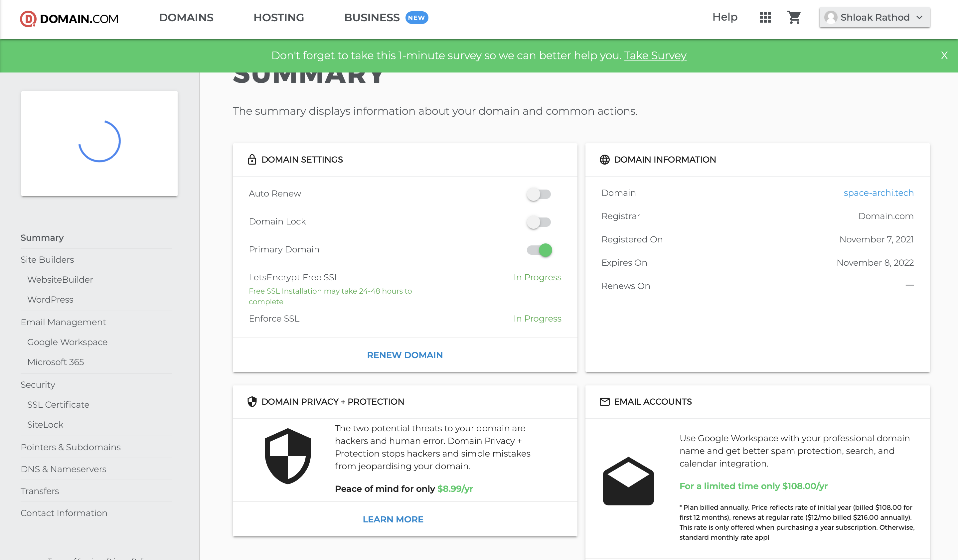Open the HOSTING navigation menu
Image resolution: width=958 pixels, height=560 pixels.
click(x=279, y=18)
